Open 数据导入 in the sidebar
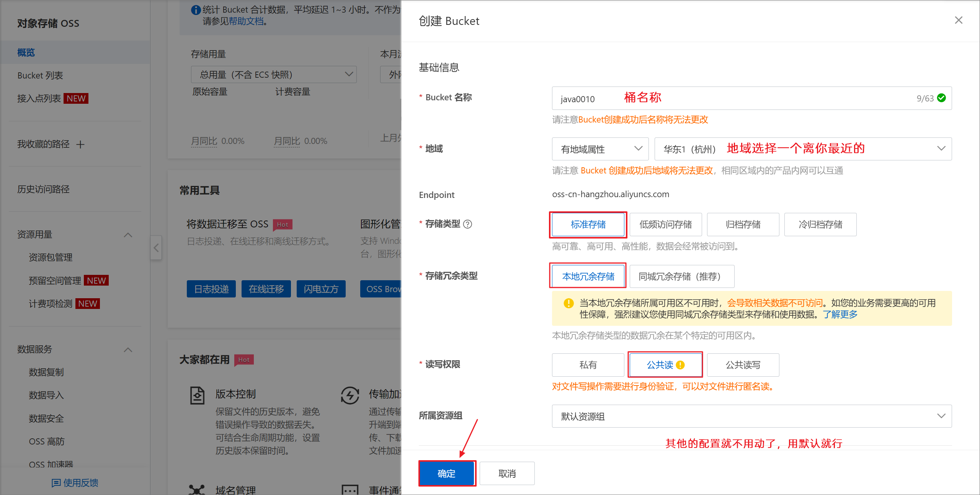This screenshot has height=495, width=980. (x=46, y=395)
